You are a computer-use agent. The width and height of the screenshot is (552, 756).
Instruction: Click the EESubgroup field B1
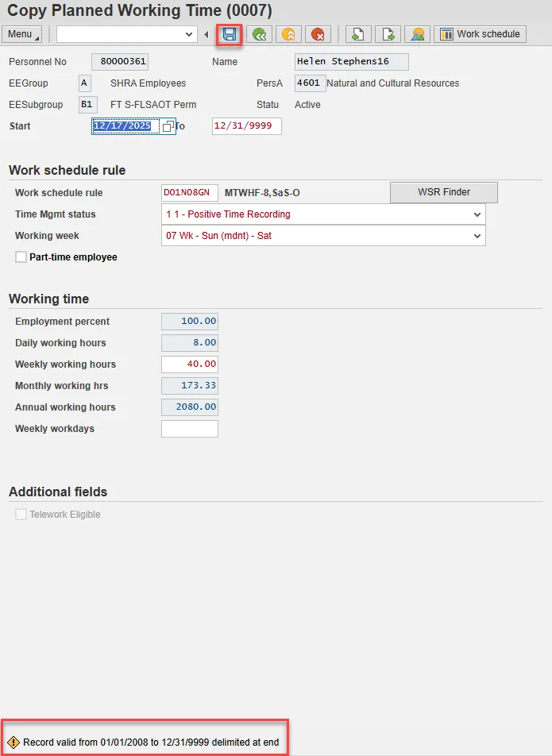point(87,105)
